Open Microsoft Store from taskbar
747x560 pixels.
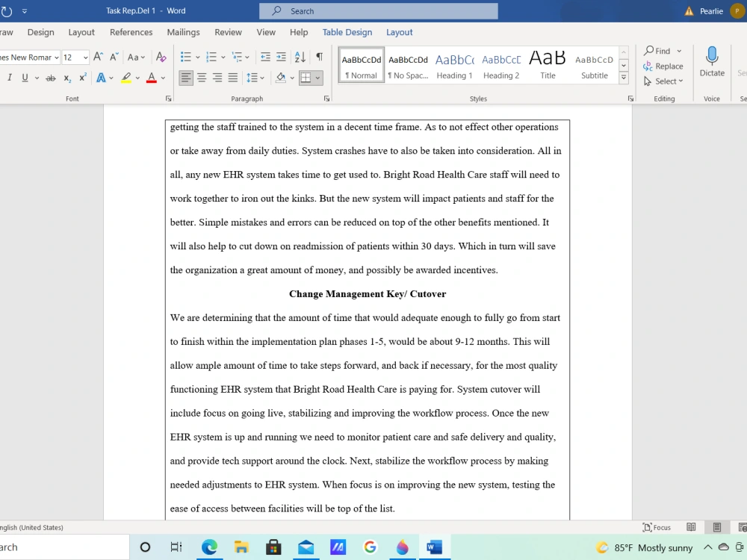[x=273, y=547]
